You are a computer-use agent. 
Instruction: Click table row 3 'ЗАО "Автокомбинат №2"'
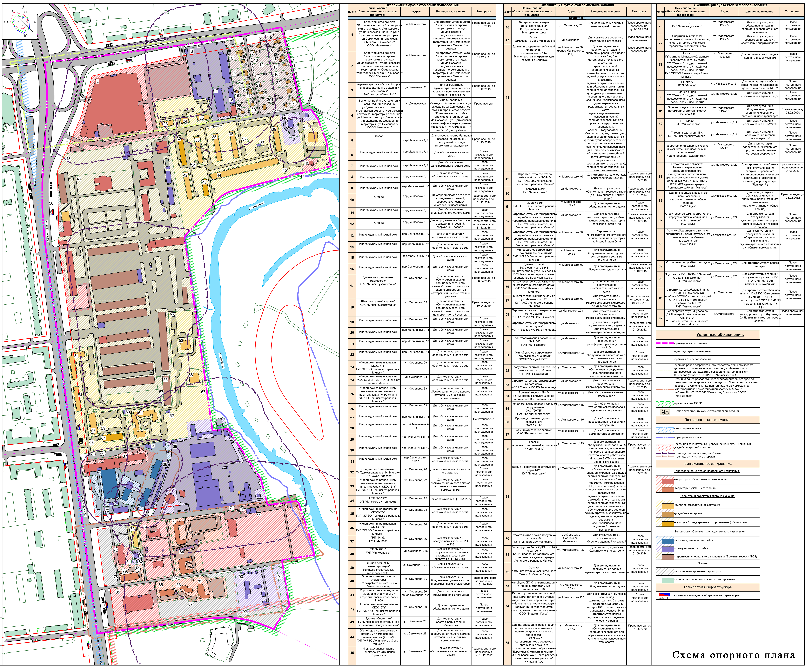(x=422, y=90)
